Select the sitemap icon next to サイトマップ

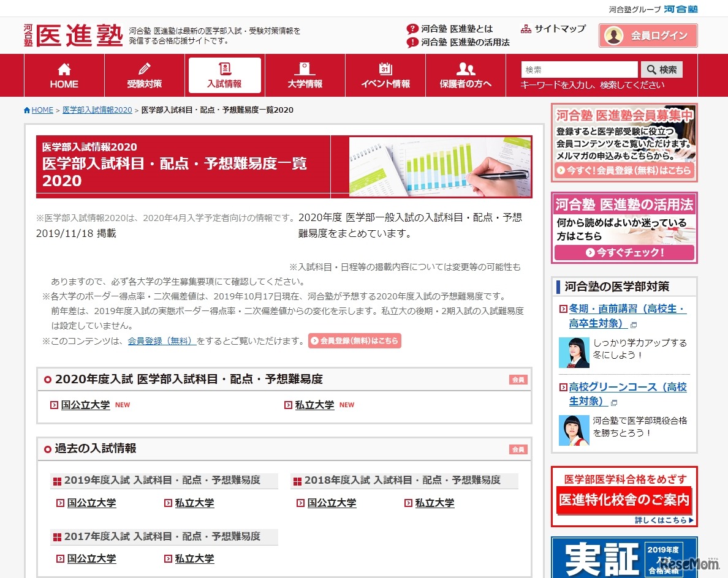[525, 28]
